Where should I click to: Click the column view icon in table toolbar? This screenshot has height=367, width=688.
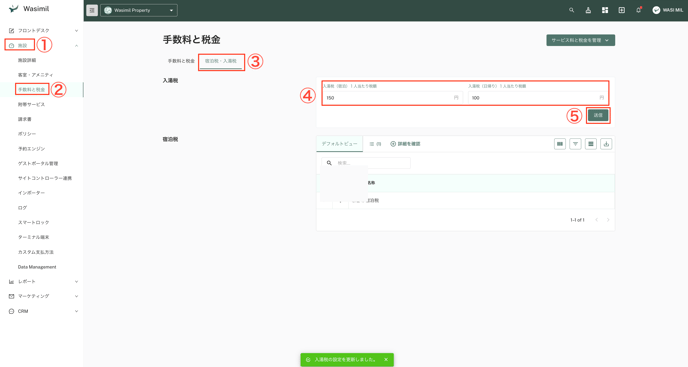pos(560,144)
